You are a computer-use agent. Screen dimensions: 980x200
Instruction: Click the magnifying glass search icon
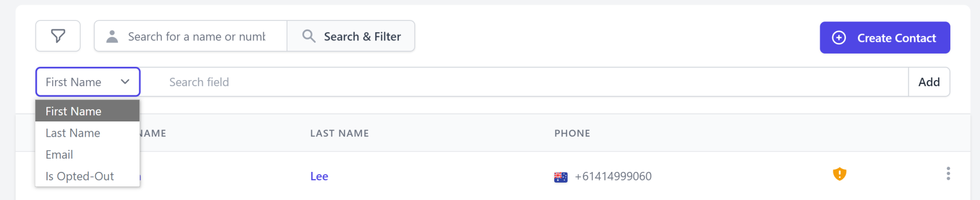[x=309, y=36]
